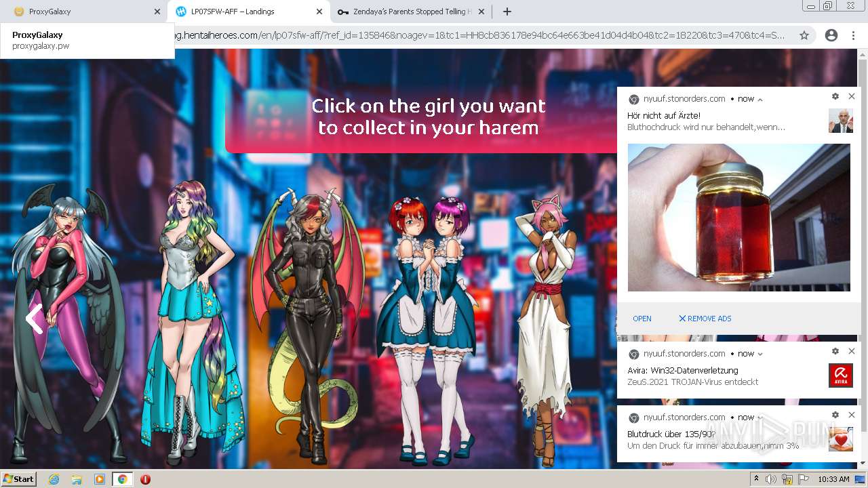Click the honey jar notification image
Image resolution: width=868 pixels, height=488 pixels.
[738, 218]
